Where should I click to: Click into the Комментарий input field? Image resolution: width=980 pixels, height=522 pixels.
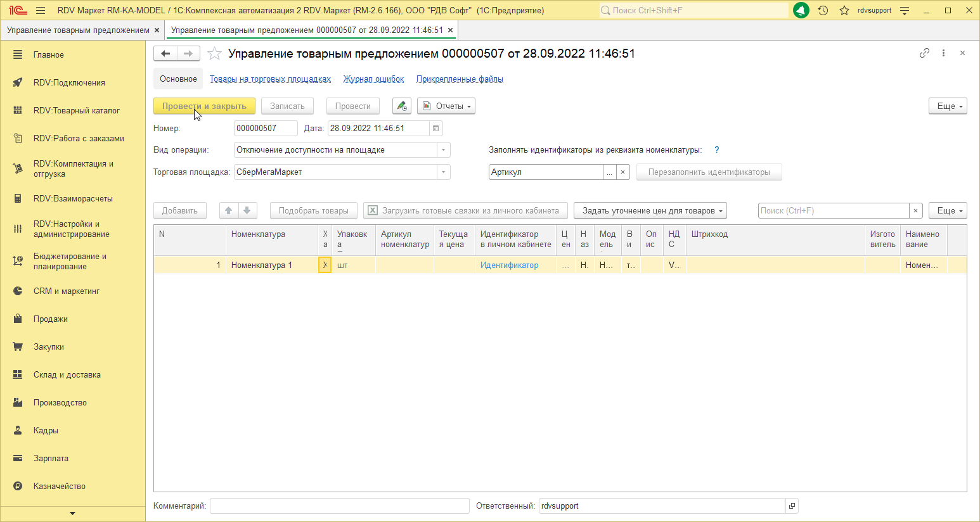click(339, 506)
